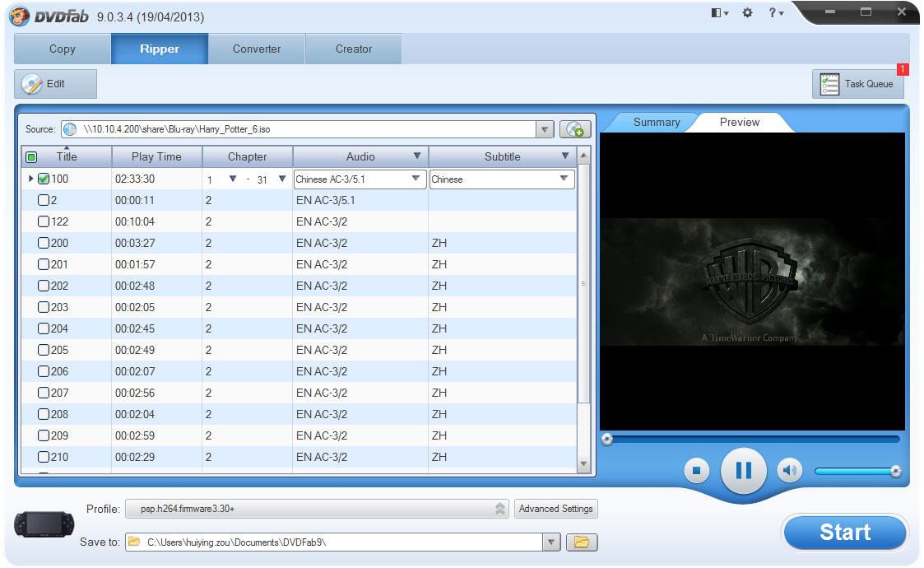
Task: Click the preview seek bar handle
Action: 607,439
